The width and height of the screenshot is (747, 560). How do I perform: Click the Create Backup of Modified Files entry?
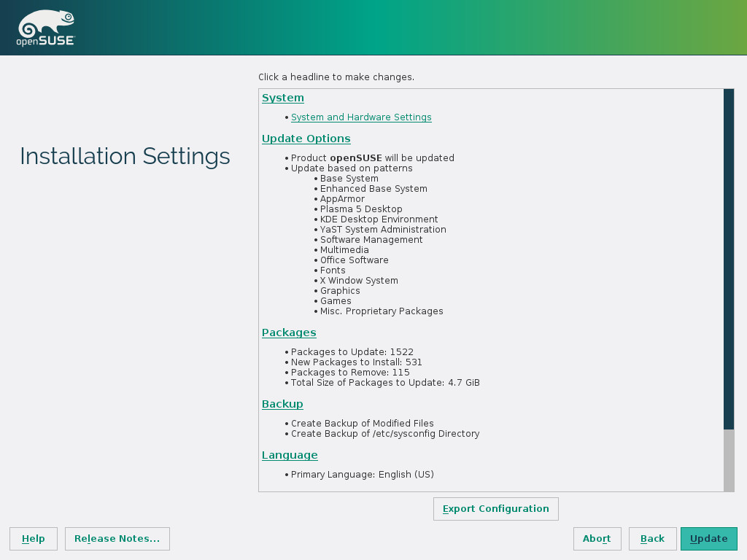tap(362, 424)
